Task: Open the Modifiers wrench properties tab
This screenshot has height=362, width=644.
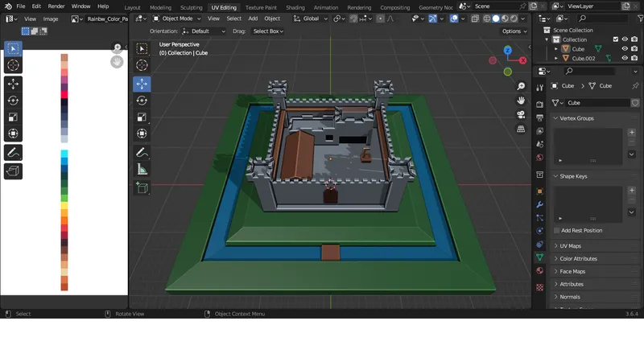Action: pyautogui.click(x=539, y=204)
